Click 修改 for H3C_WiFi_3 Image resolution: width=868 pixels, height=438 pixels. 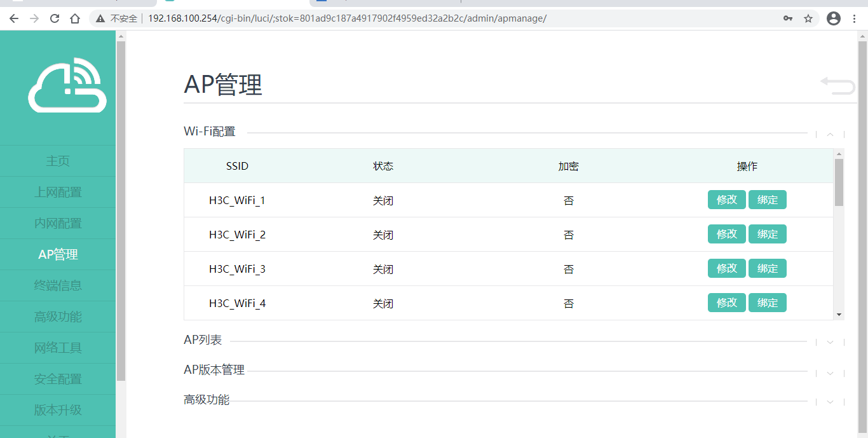[x=727, y=268]
